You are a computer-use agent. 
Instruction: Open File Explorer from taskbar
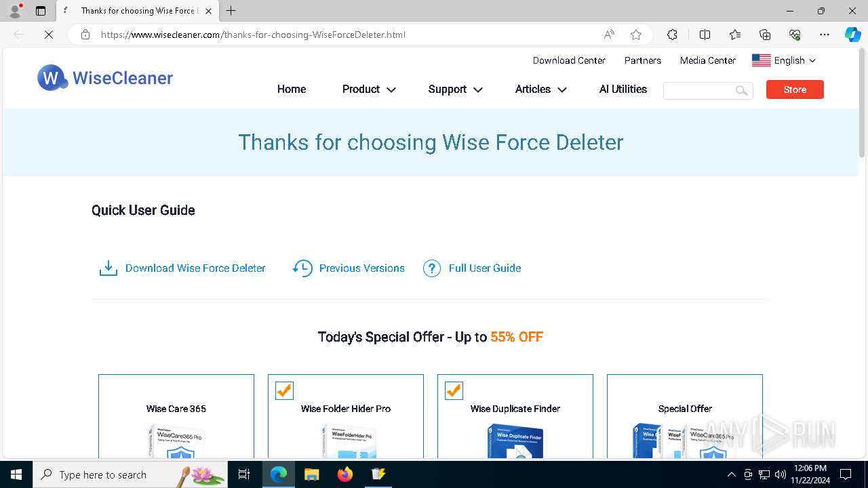(311, 474)
